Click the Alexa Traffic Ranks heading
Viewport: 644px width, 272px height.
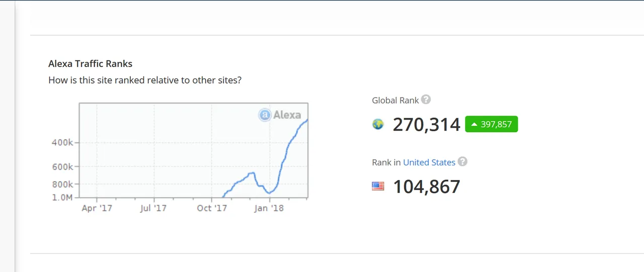[x=91, y=64]
